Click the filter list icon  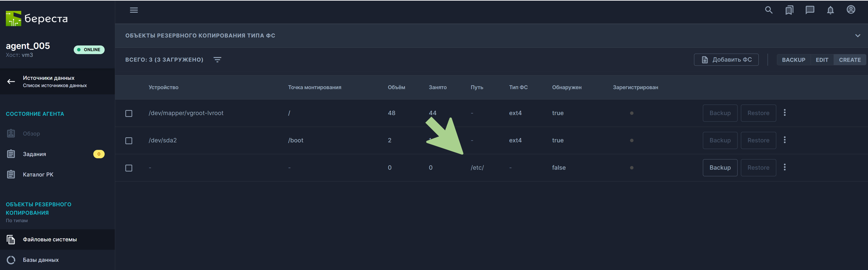[x=217, y=60]
